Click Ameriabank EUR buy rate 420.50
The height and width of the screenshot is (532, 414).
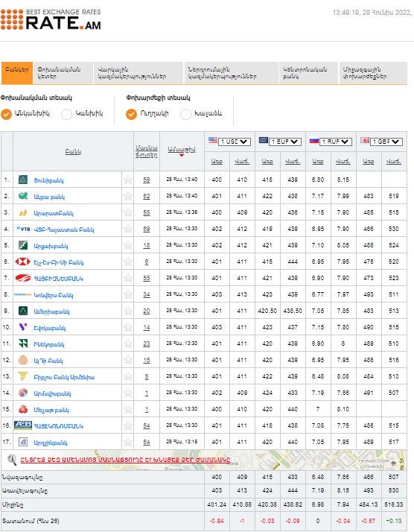click(267, 311)
